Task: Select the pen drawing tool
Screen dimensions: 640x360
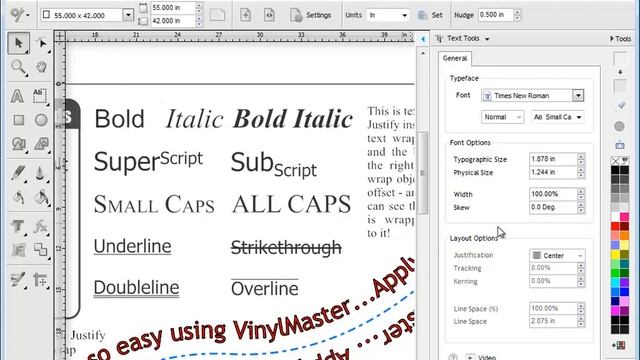Action: [x=18, y=173]
